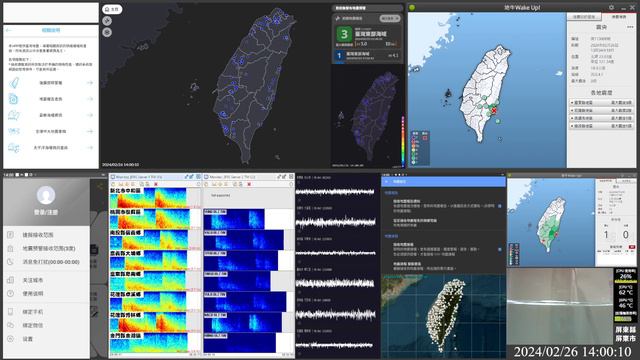Click the back arrow in the blue settings header
Viewport: 640px width, 360px height.
pyautogui.click(x=387, y=181)
